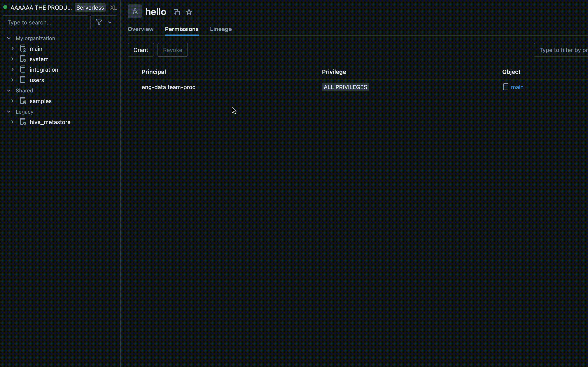The height and width of the screenshot is (367, 588).
Task: Click the shared catalog icon next to 'samples'
Action: [23, 101]
